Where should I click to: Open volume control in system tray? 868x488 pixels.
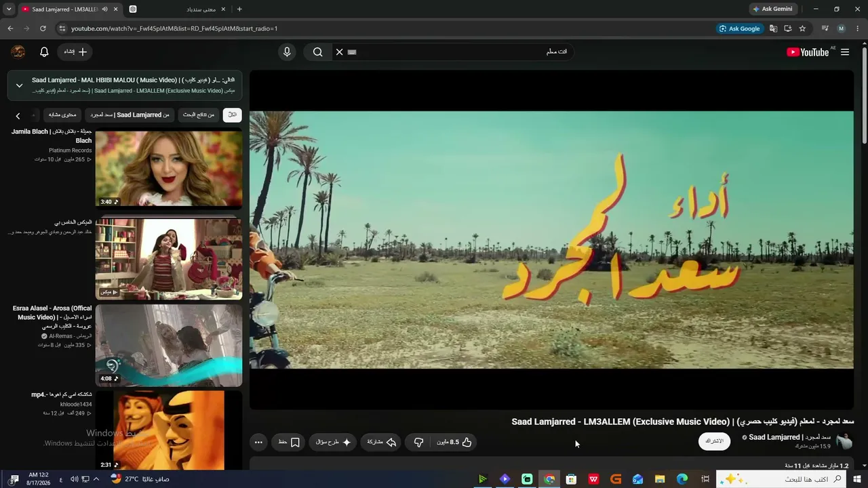tap(74, 479)
